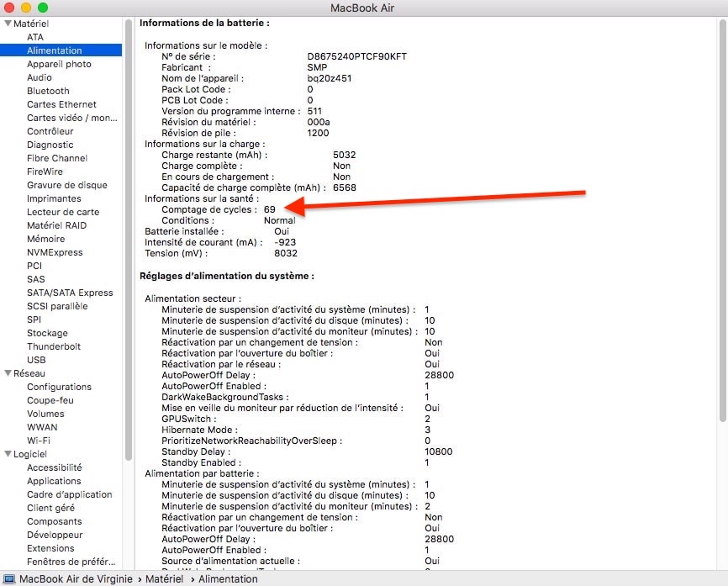Viewport: 728px width, 586px height.
Task: Open Accessibilité in the sidebar
Action: [55, 468]
